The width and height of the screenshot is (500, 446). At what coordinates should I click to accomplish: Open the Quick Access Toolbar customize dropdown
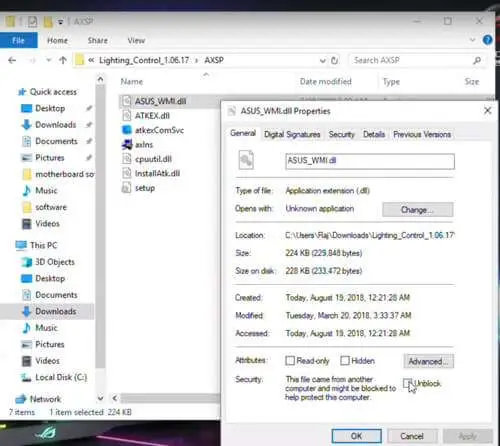(x=60, y=22)
